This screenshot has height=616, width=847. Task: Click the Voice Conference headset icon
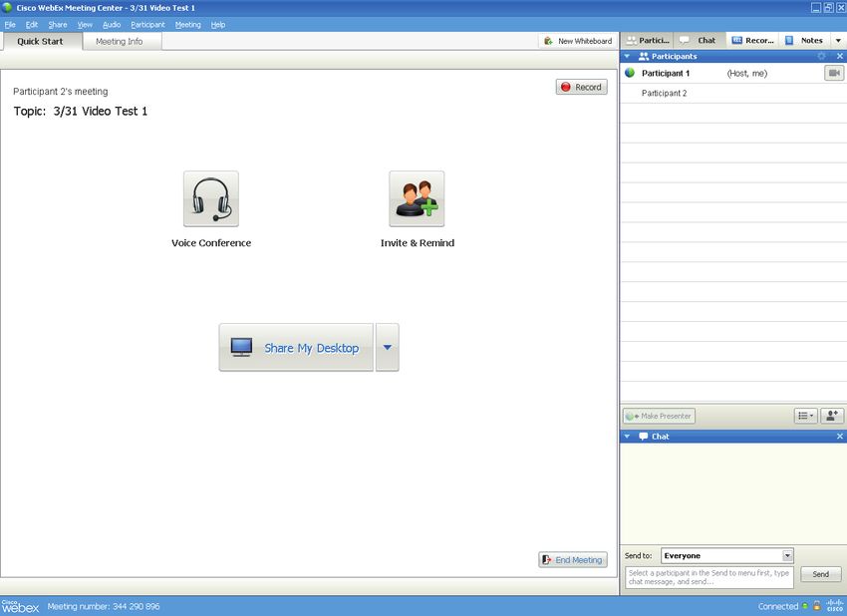(x=210, y=198)
